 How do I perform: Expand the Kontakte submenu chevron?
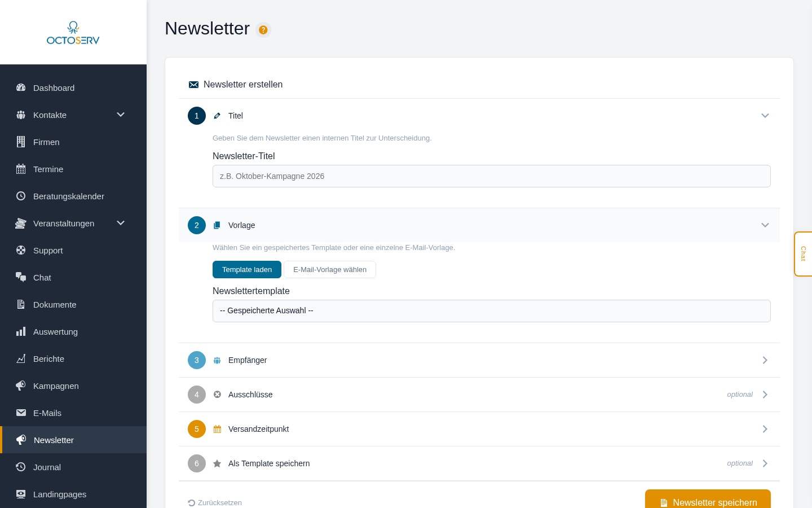click(121, 115)
